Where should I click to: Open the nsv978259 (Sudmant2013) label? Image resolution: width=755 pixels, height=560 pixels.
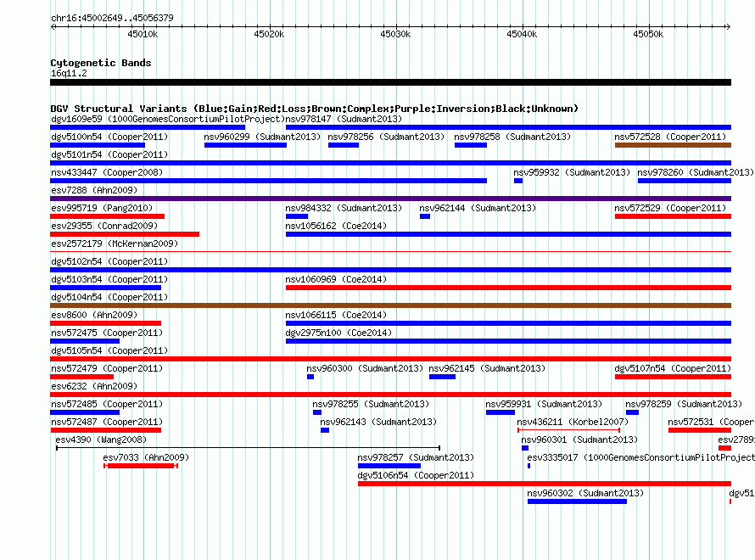pyautogui.click(x=684, y=404)
